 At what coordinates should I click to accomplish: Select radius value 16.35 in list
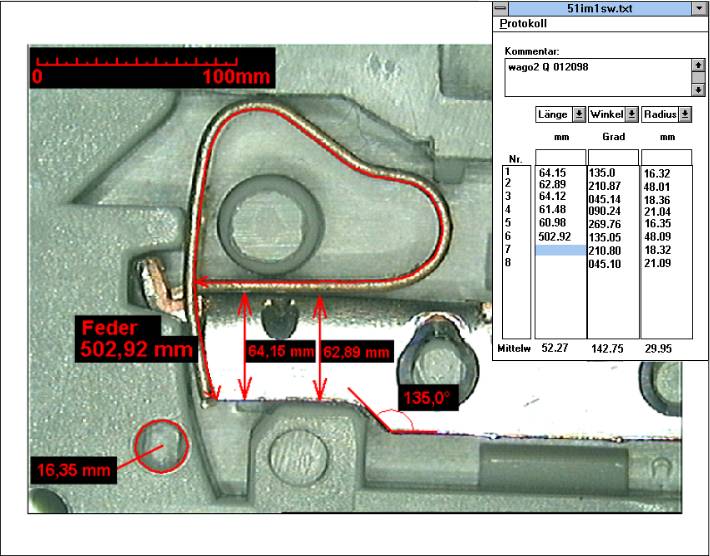(657, 224)
